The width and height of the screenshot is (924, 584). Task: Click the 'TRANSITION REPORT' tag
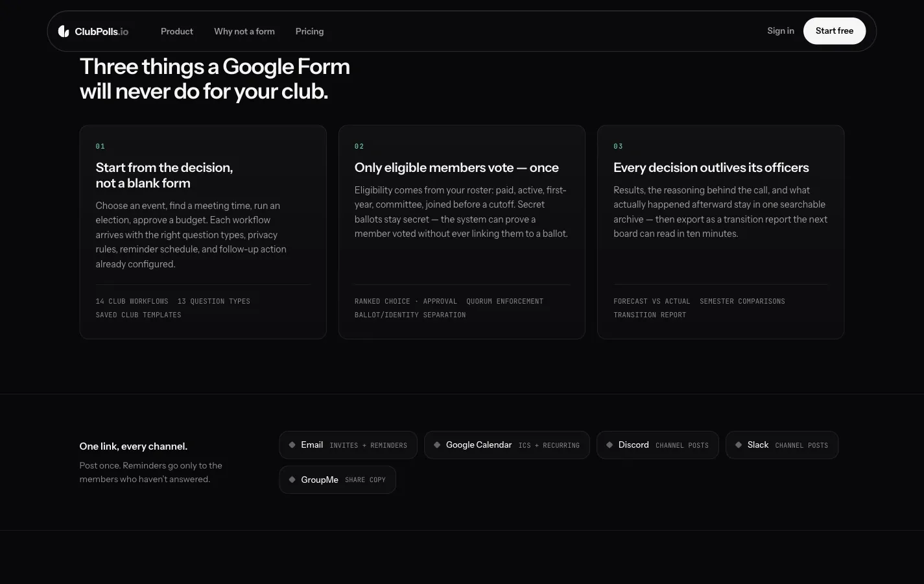click(650, 315)
